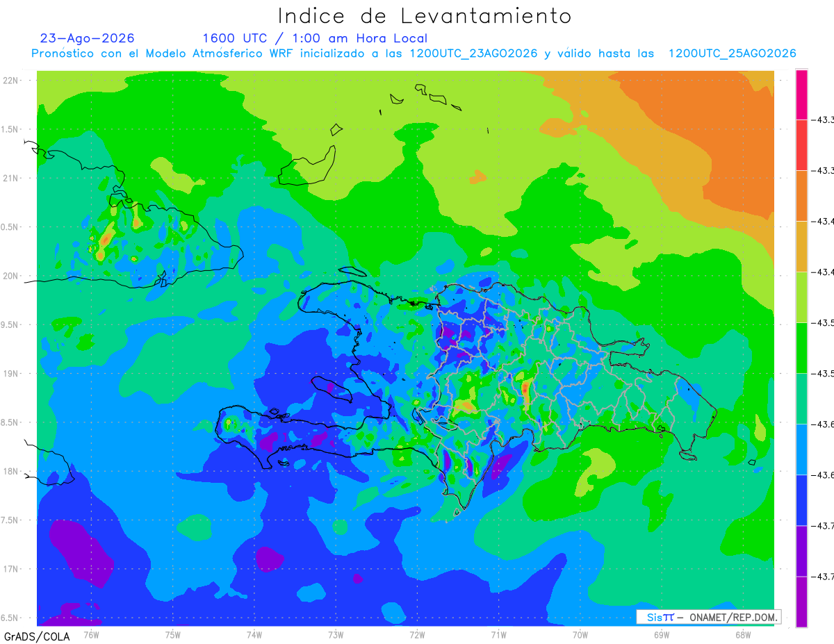Click the '0.5N' latitude label
834x644 pixels.
(x=10, y=227)
